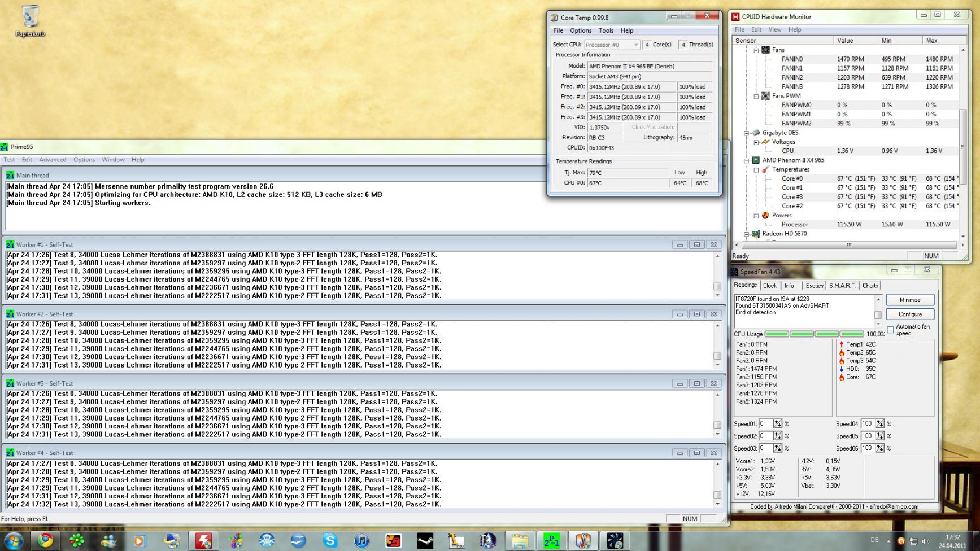Open the Prime95 Test menu
This screenshot has height=551, width=980.
click(x=10, y=160)
